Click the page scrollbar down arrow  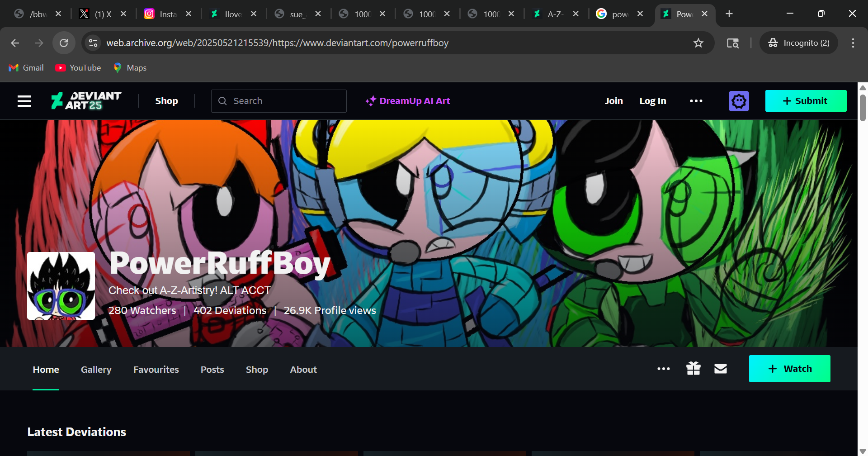[863, 451]
